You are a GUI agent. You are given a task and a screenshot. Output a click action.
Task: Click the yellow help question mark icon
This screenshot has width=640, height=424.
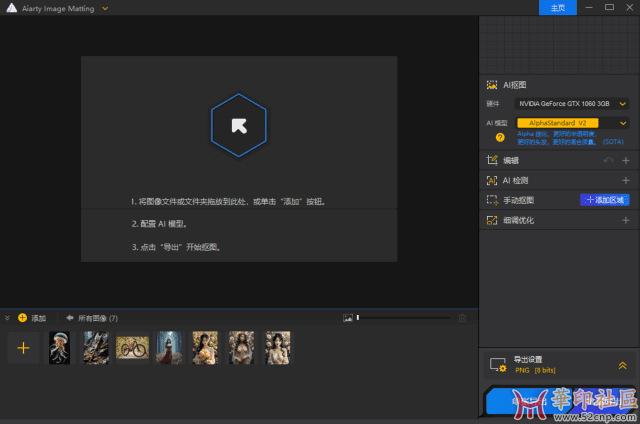click(500, 137)
